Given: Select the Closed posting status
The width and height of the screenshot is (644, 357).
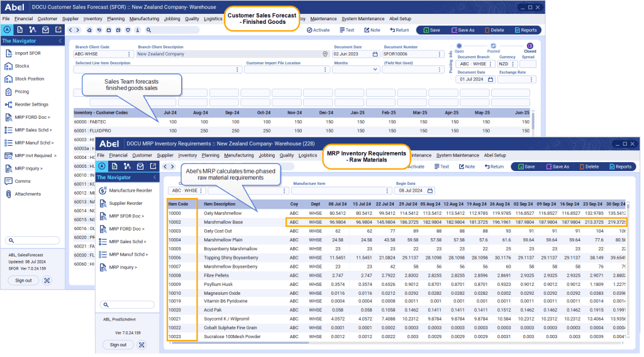Looking at the screenshot, I should point(530,46).
